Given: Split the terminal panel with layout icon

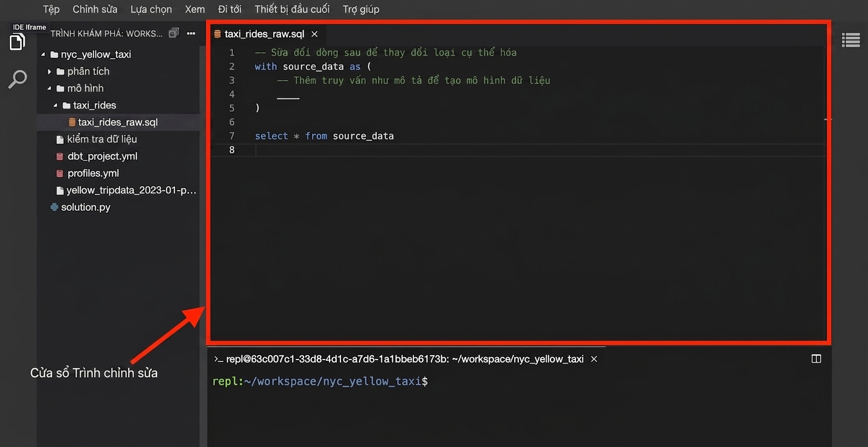Looking at the screenshot, I should [x=816, y=359].
